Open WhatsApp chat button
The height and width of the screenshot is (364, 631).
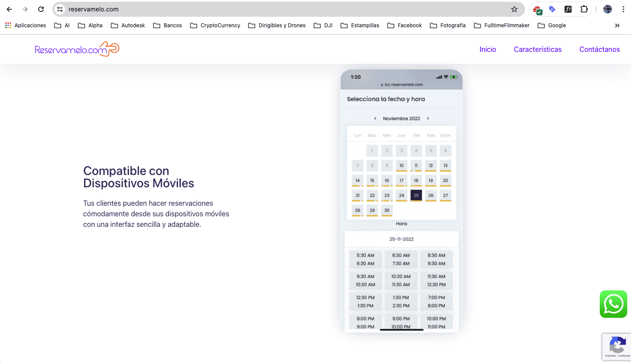613,304
